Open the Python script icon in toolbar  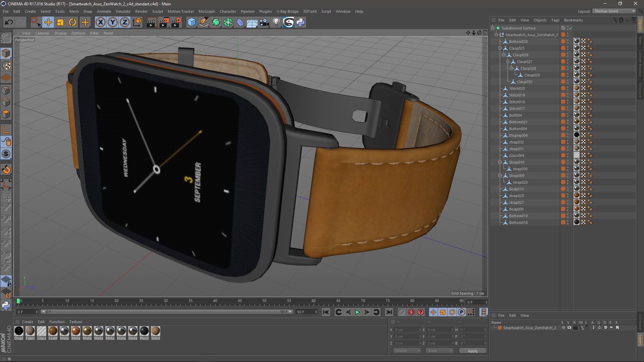pyautogui.click(x=301, y=22)
